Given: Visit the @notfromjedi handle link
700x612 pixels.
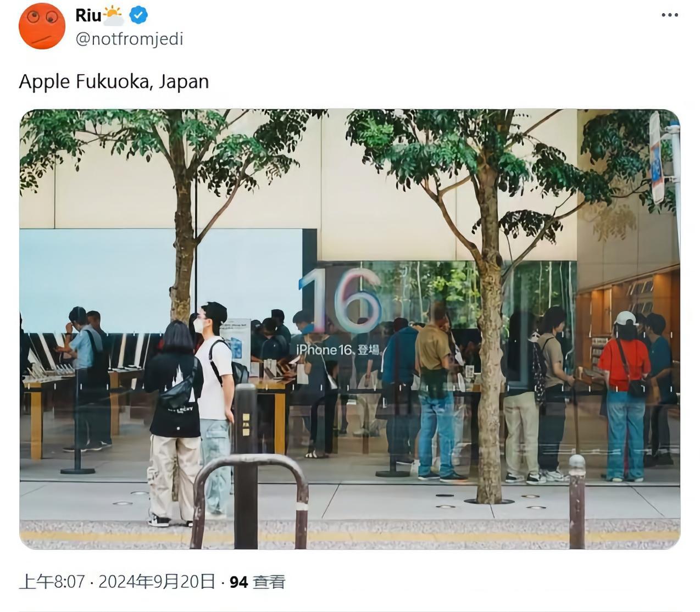Looking at the screenshot, I should click(x=129, y=39).
